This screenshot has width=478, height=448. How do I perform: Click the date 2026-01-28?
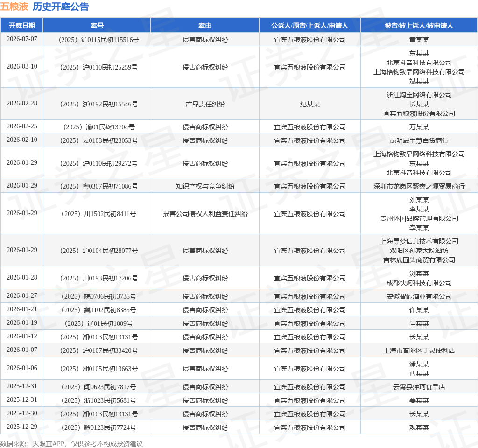pos(21,277)
